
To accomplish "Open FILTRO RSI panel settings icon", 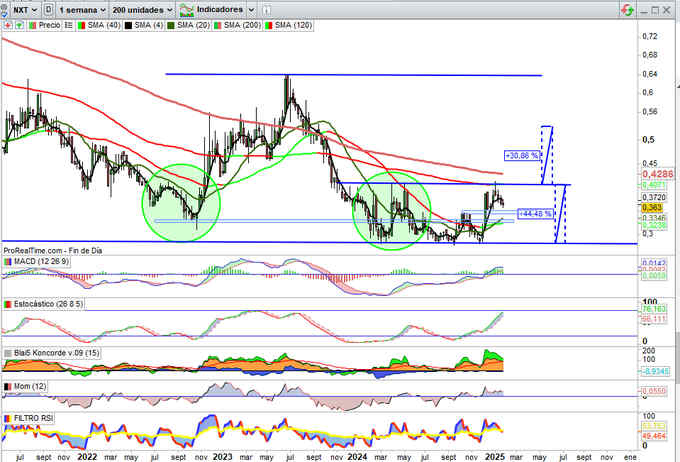I will 7,416.
